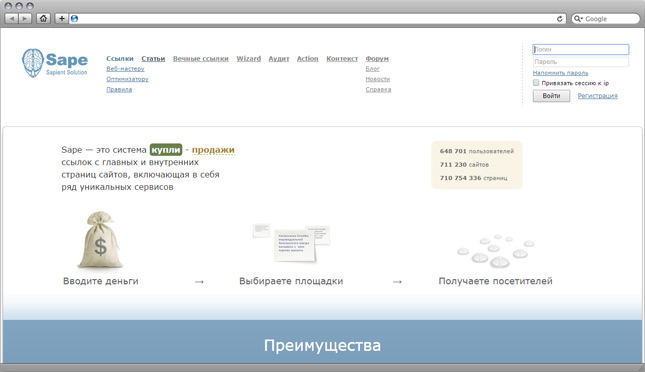
Task: Click the Регистрация link
Action: (598, 96)
